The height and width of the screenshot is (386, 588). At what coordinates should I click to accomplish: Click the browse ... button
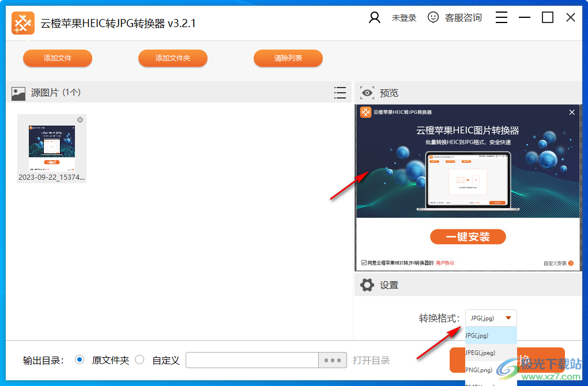(333, 360)
